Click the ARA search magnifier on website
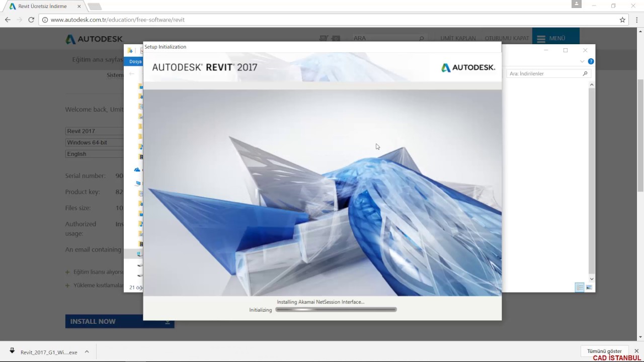 [x=422, y=38]
